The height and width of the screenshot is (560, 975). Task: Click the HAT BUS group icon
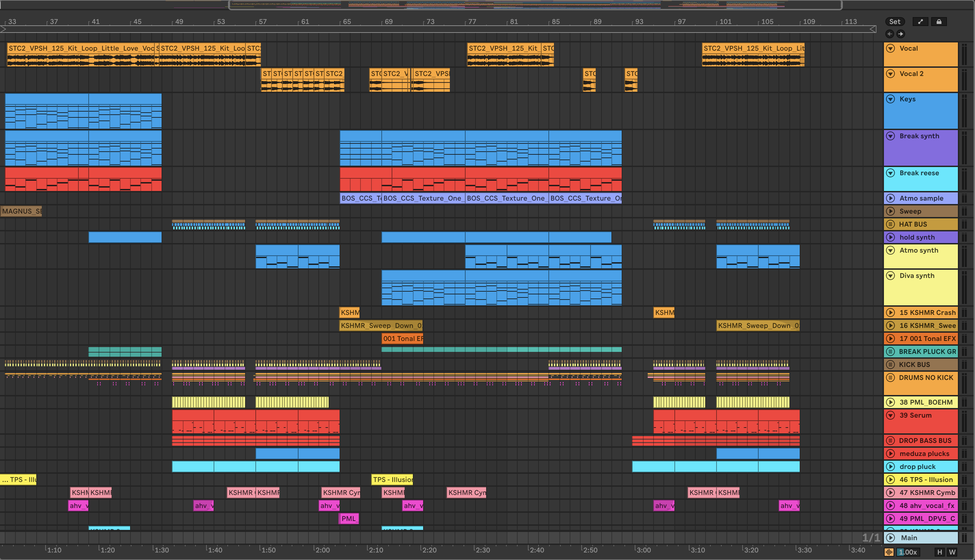[891, 224]
